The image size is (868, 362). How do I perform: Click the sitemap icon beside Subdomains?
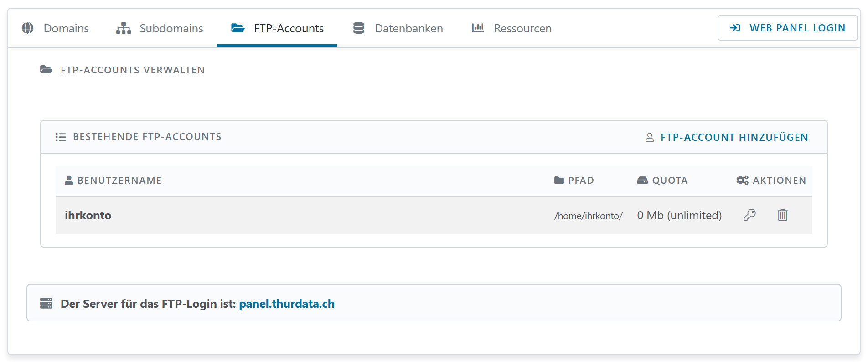pos(124,28)
